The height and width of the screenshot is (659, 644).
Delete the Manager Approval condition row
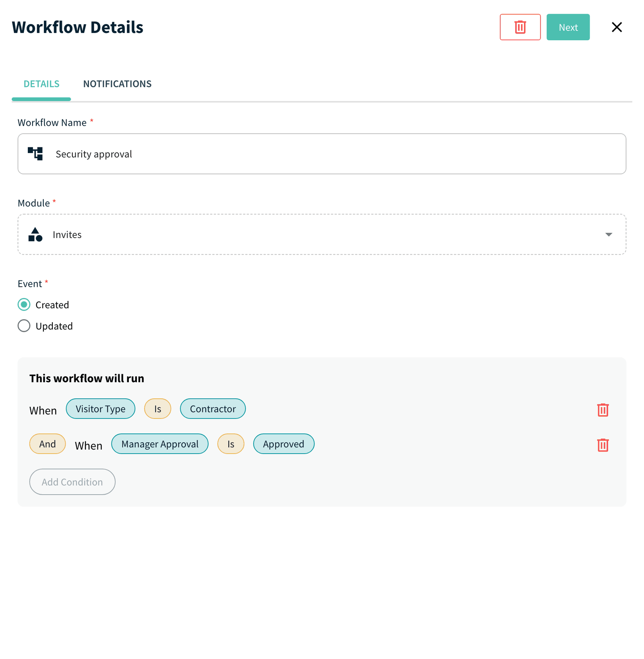pyautogui.click(x=603, y=445)
